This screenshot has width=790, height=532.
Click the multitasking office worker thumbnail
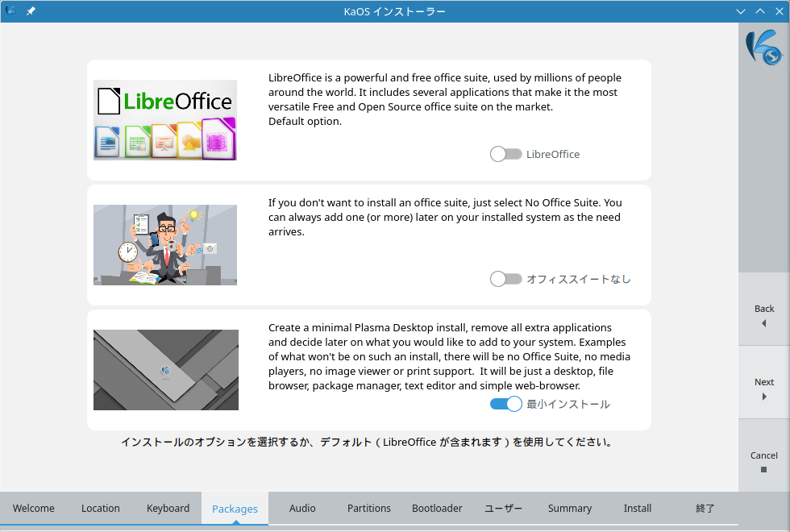(165, 245)
